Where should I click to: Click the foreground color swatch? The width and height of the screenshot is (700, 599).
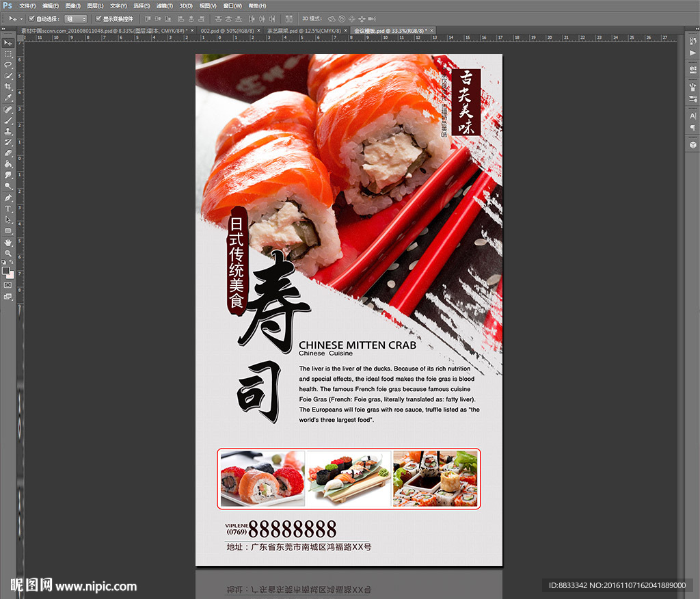coord(5,271)
